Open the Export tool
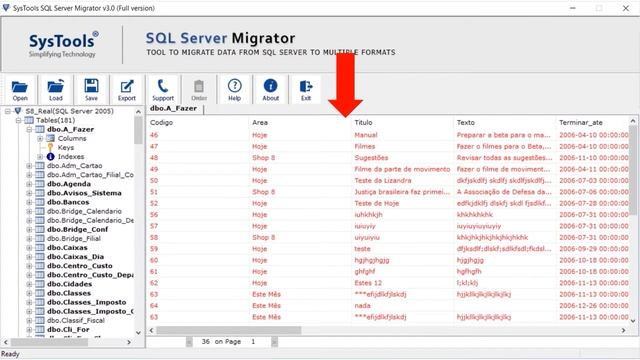Screen dimensions: 640x360 (x=127, y=89)
